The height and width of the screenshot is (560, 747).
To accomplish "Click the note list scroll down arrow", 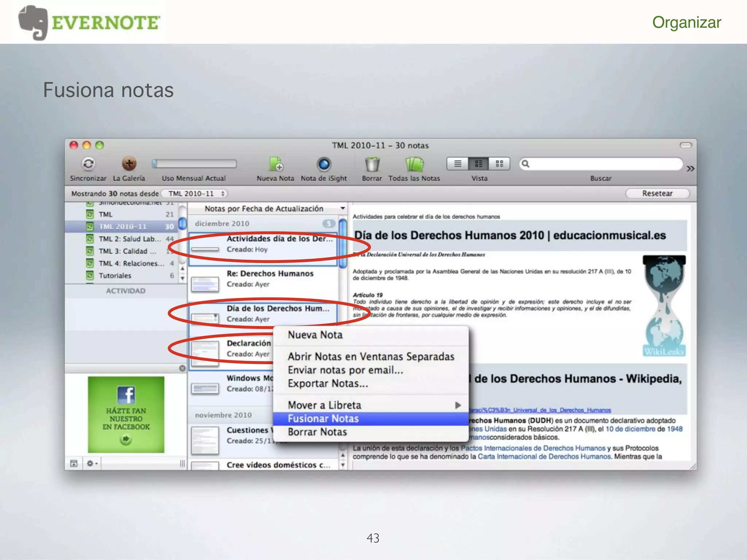I will [343, 465].
